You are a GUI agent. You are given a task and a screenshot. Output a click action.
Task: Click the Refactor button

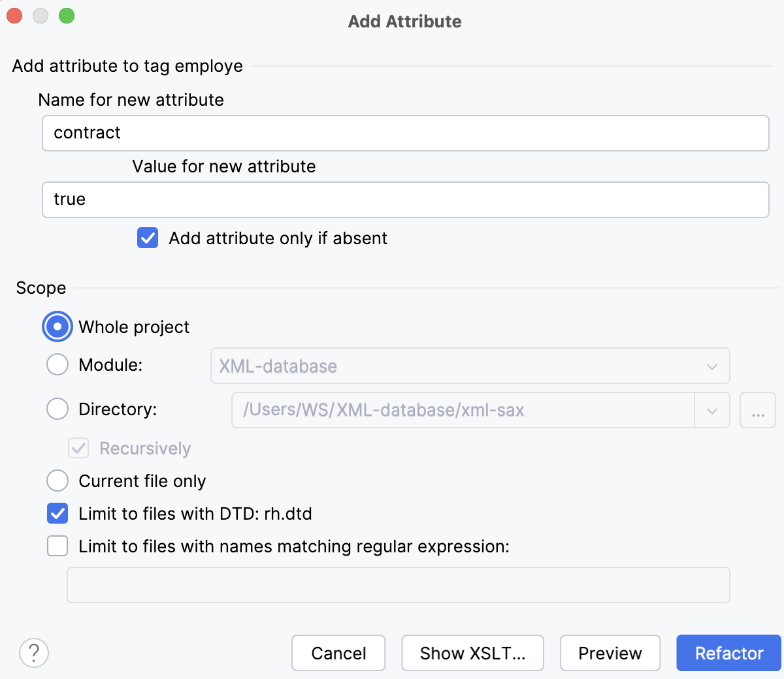[x=728, y=653]
